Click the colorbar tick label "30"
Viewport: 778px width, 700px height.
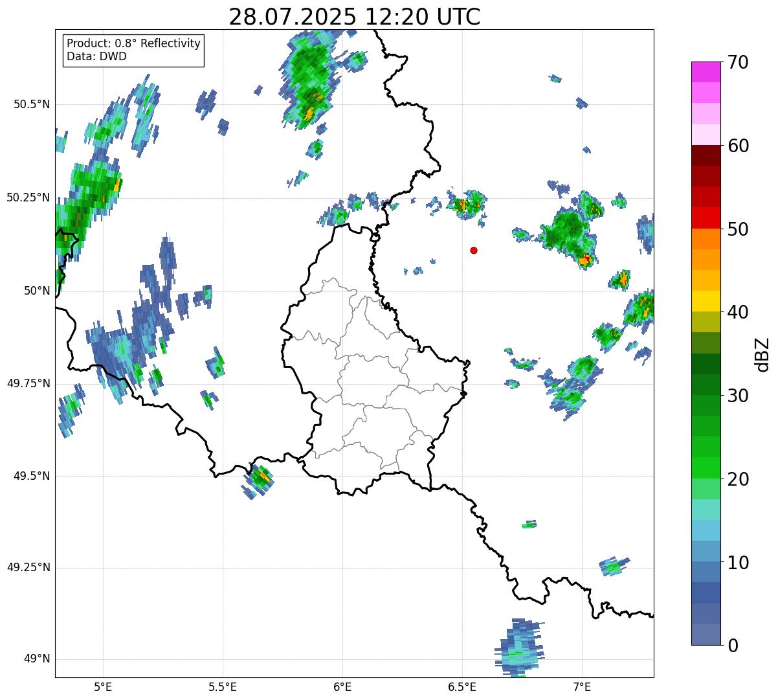click(x=739, y=396)
